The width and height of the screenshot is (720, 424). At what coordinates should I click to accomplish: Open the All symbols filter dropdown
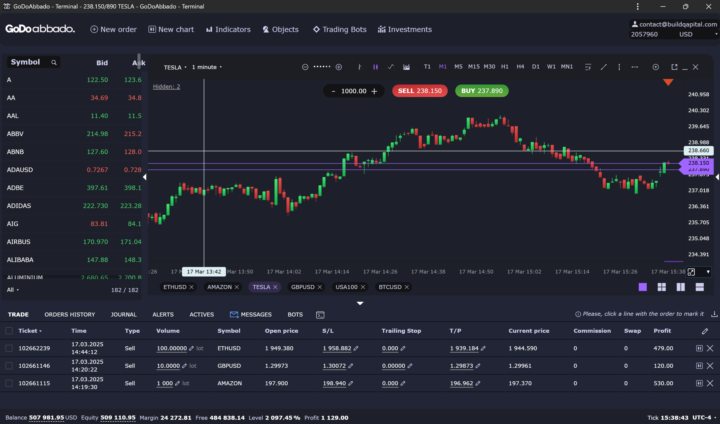[13, 290]
